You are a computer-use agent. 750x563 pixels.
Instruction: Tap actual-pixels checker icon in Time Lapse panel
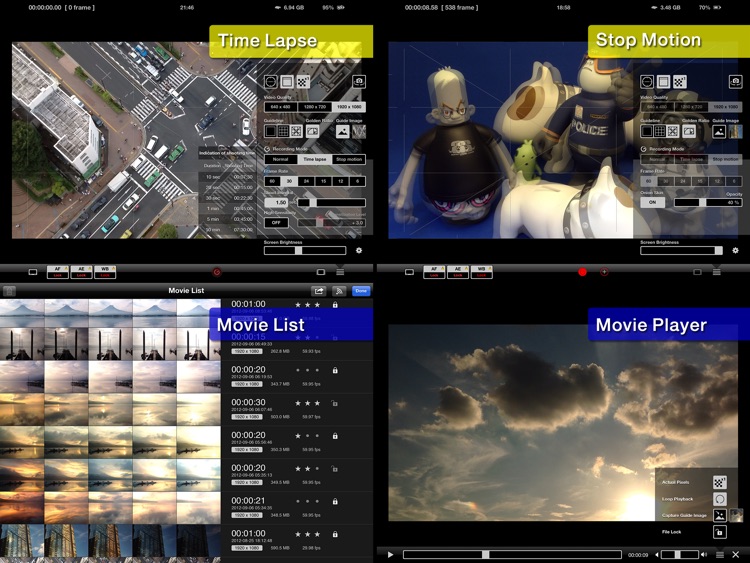point(303,82)
